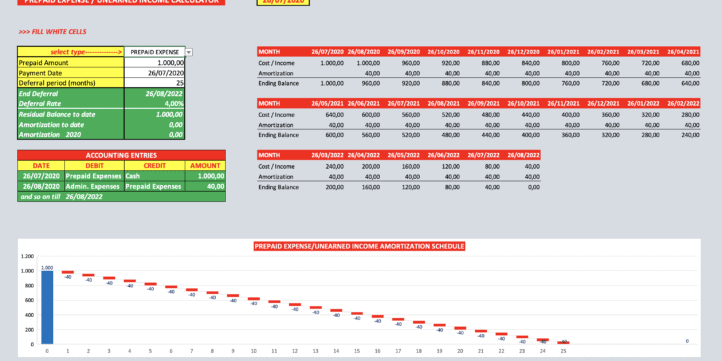722x361 pixels.
Task: Select the Deferral period months cell
Action: coord(154,83)
